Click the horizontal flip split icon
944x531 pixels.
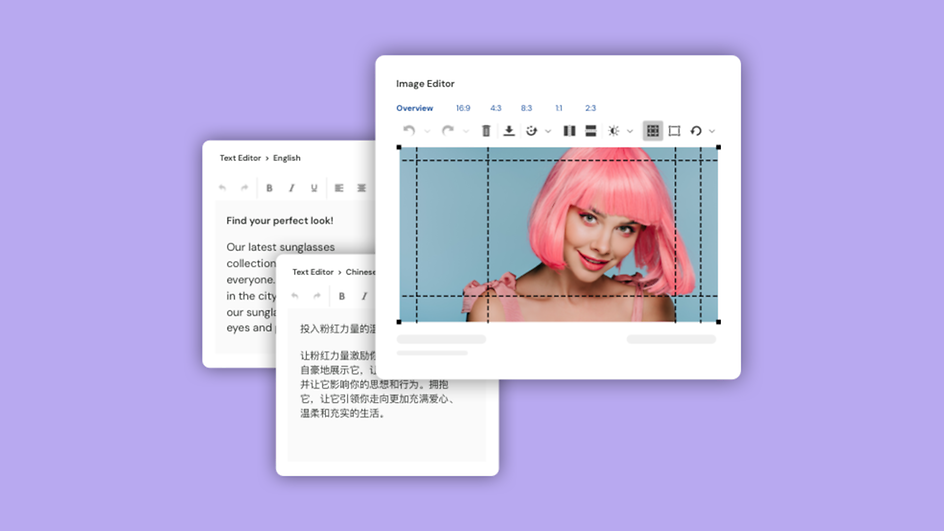click(591, 131)
